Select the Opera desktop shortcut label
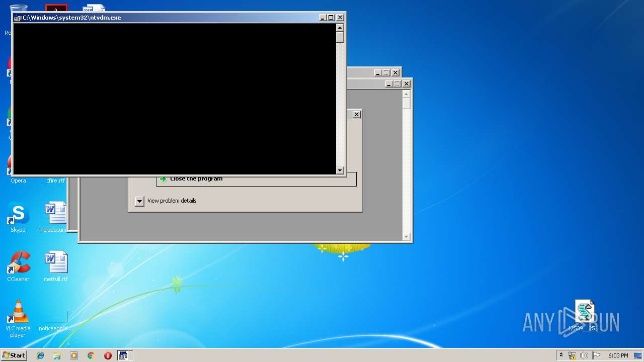644x362 pixels. (x=18, y=180)
